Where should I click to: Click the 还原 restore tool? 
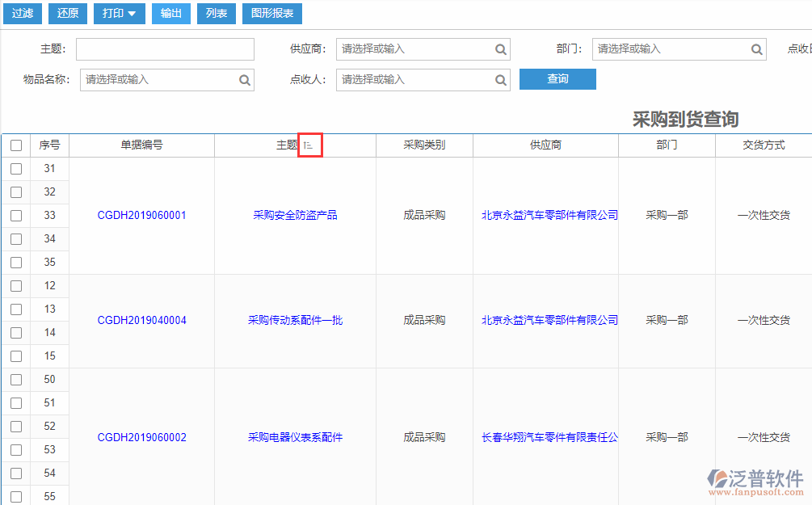[67, 13]
